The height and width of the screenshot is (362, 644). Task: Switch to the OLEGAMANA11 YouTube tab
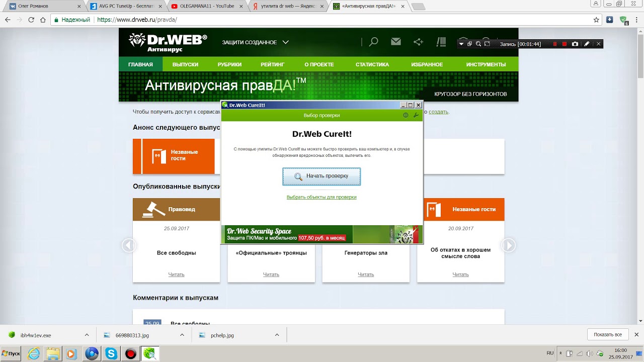pos(204,6)
